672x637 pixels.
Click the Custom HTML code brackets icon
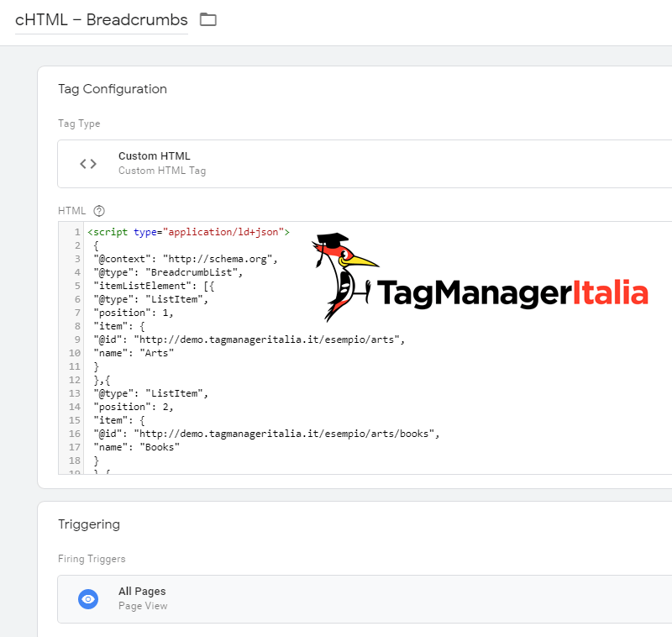pos(88,164)
